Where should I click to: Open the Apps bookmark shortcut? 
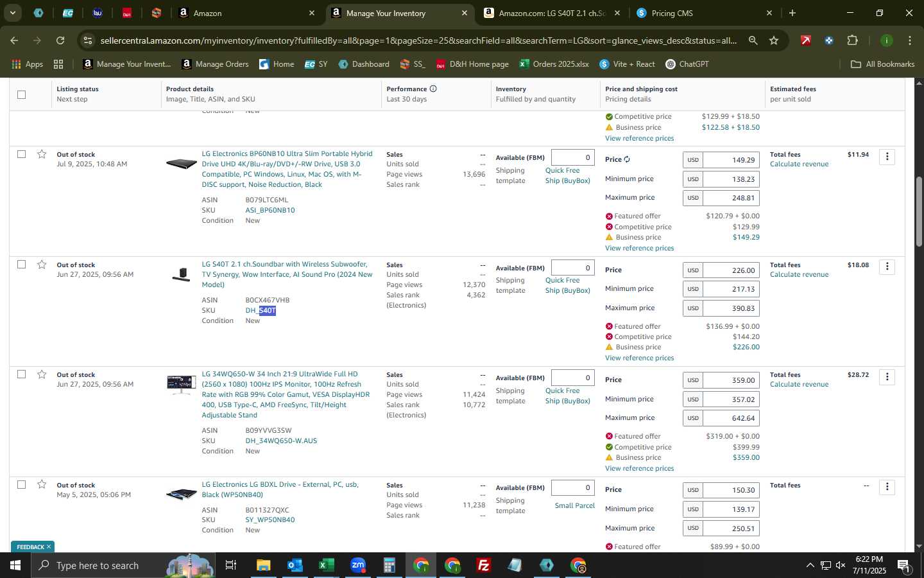tap(28, 64)
